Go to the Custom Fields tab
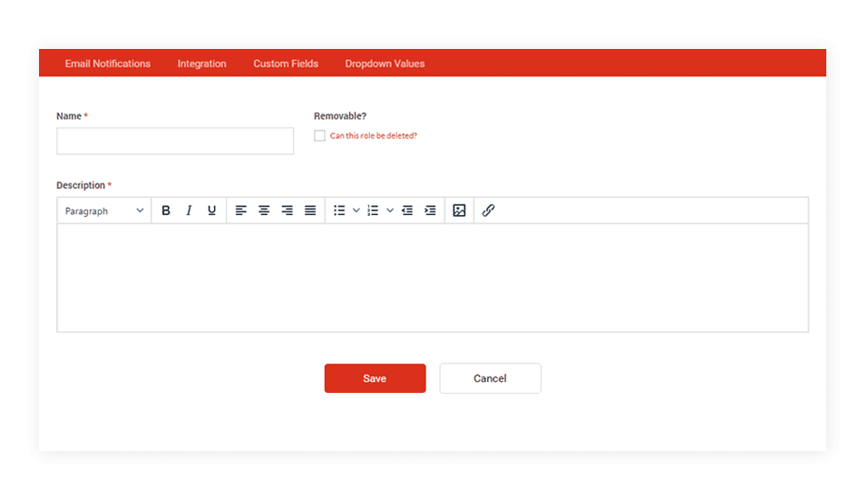Viewport: 868px width, 500px height. pyautogui.click(x=286, y=64)
